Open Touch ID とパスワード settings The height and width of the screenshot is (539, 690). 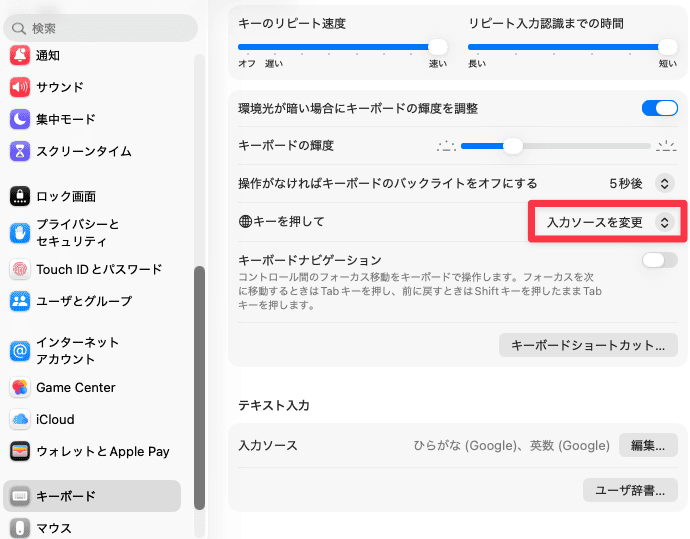click(99, 269)
